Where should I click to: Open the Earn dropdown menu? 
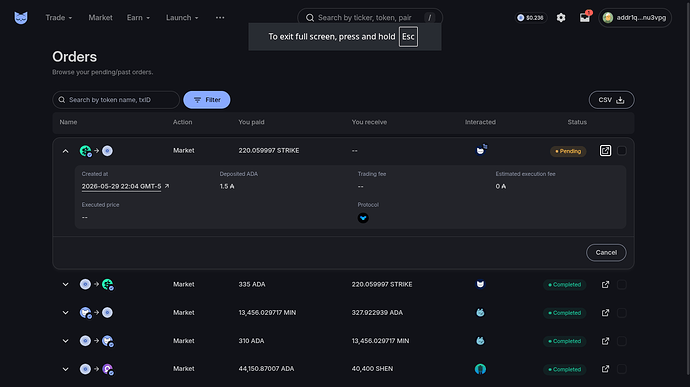coord(138,18)
